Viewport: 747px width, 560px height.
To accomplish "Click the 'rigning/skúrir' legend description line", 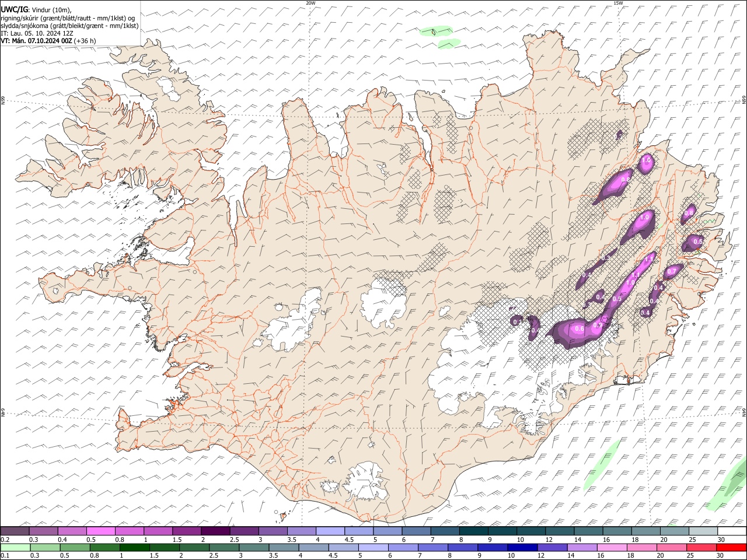I will (x=68, y=18).
